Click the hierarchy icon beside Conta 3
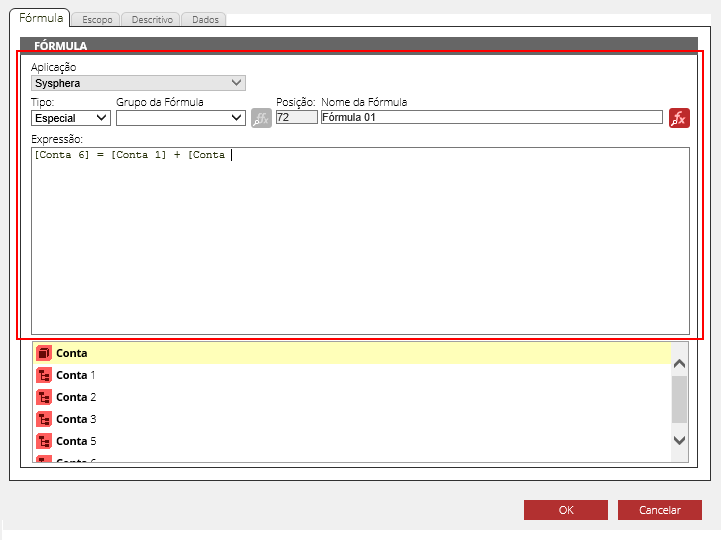 point(44,419)
